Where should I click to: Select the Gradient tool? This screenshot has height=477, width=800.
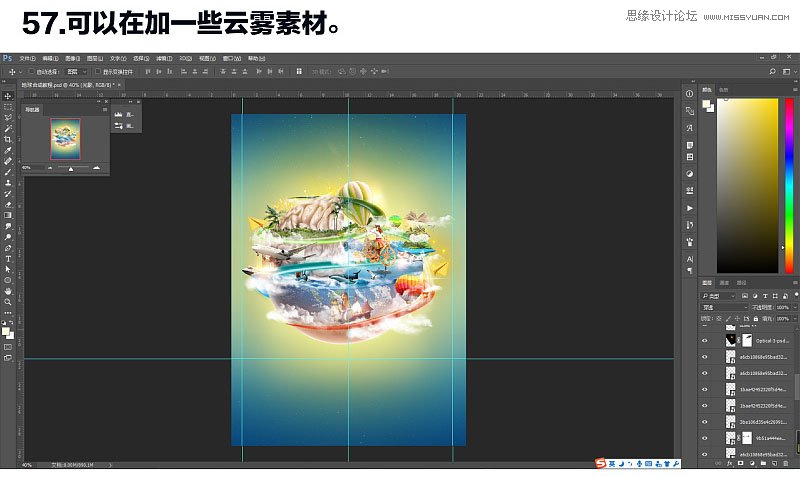[x=8, y=215]
